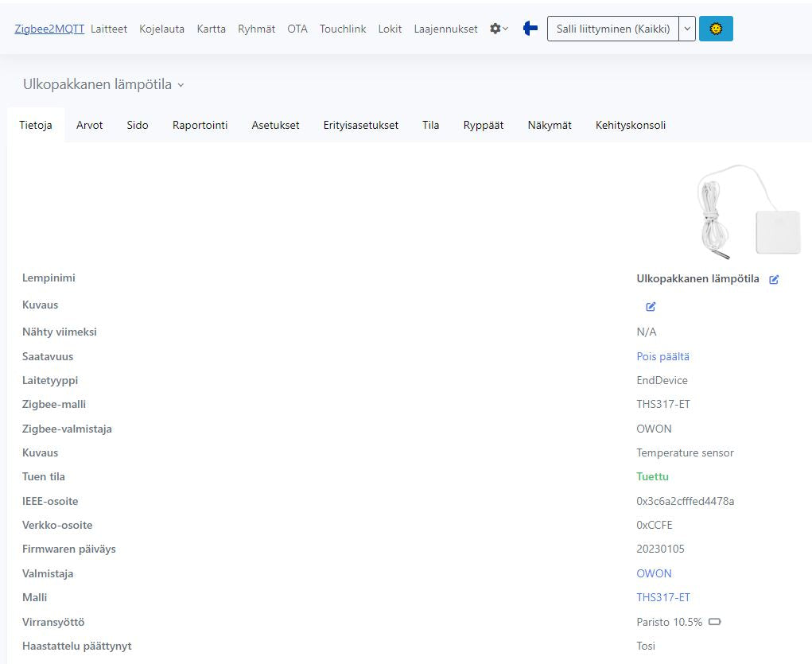The image size is (812, 664).
Task: Click the Zigbee2MQTT home link
Action: 49,29
